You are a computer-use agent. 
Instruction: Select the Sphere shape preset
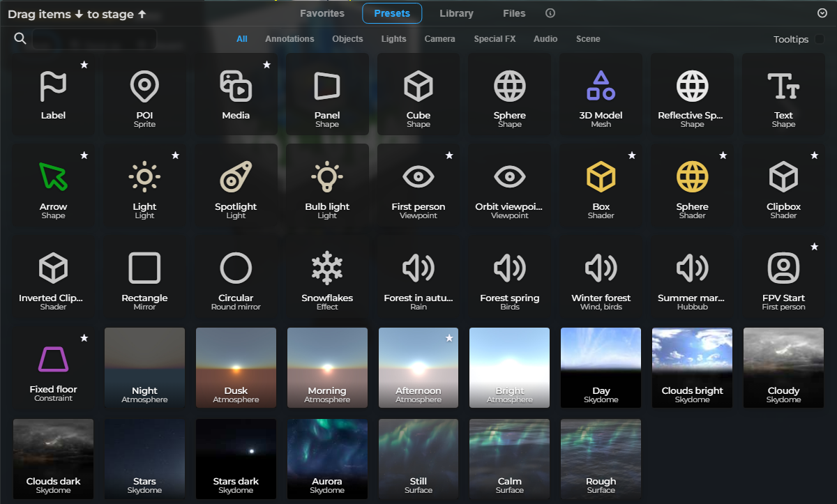pos(510,94)
